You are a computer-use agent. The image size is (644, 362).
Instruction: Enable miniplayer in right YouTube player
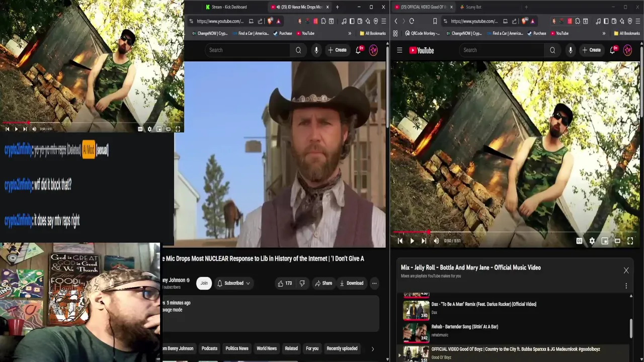point(605,241)
